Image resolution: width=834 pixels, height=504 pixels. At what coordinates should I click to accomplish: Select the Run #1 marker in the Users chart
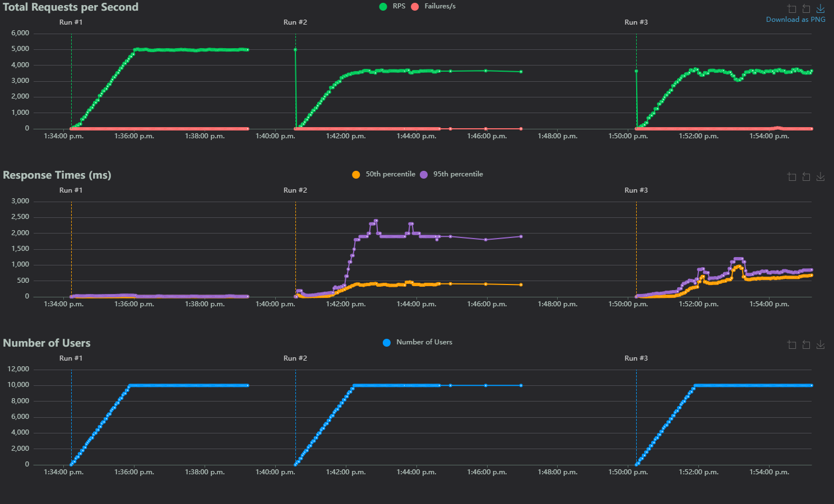tap(71, 358)
